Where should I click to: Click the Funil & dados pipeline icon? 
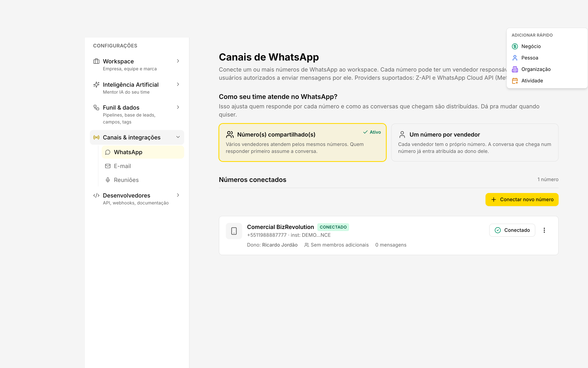coord(96,107)
